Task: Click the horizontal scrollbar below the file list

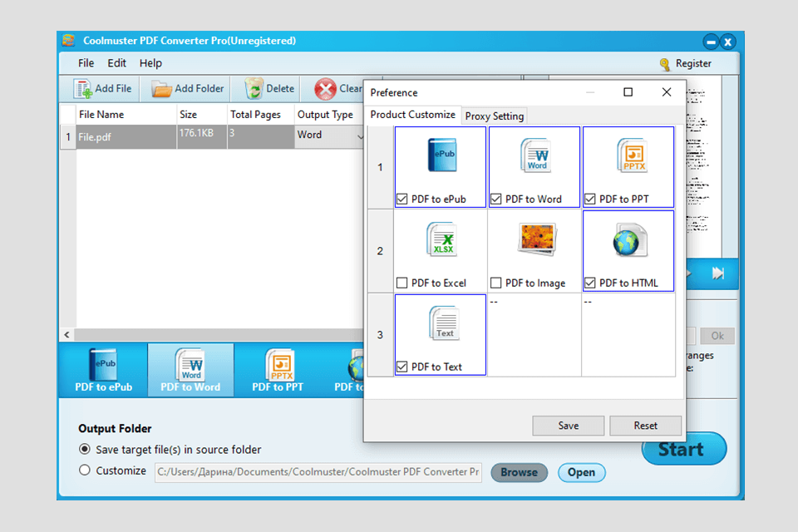Action: 208,334
